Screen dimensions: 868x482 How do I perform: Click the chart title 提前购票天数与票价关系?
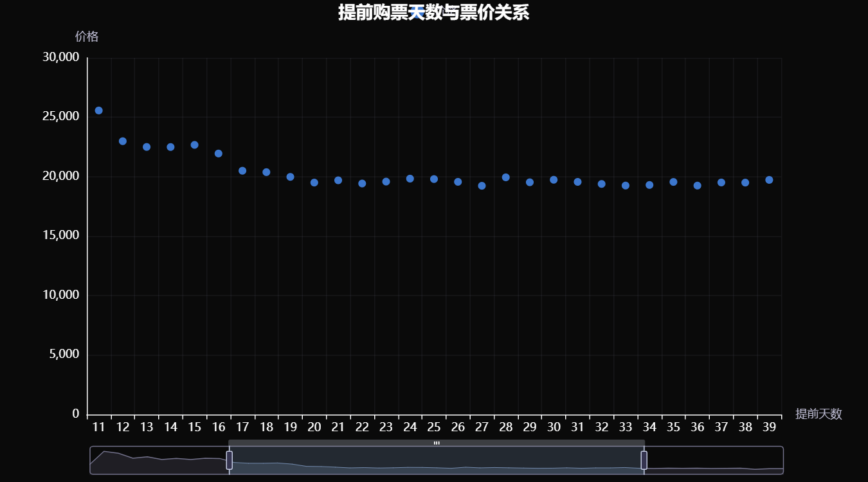[x=434, y=12]
